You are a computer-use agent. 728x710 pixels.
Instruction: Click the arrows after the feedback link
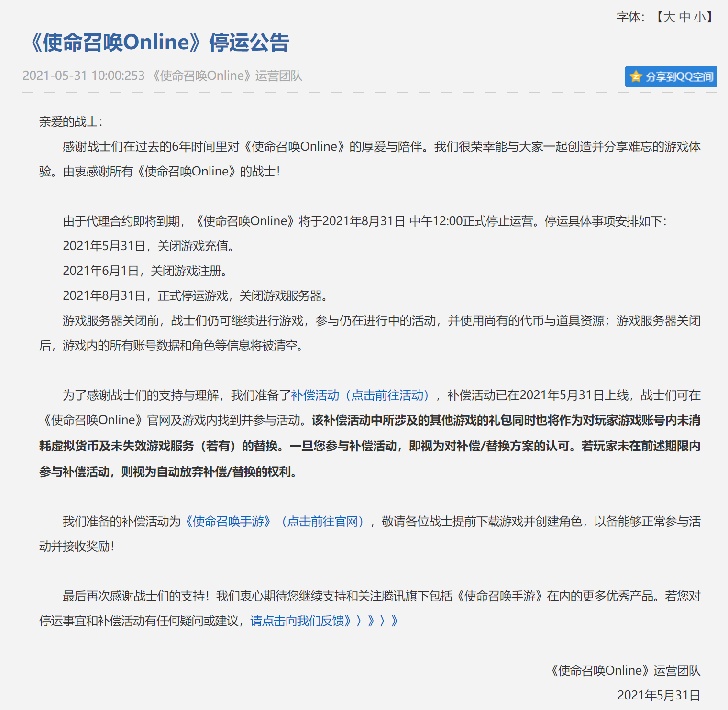click(377, 621)
